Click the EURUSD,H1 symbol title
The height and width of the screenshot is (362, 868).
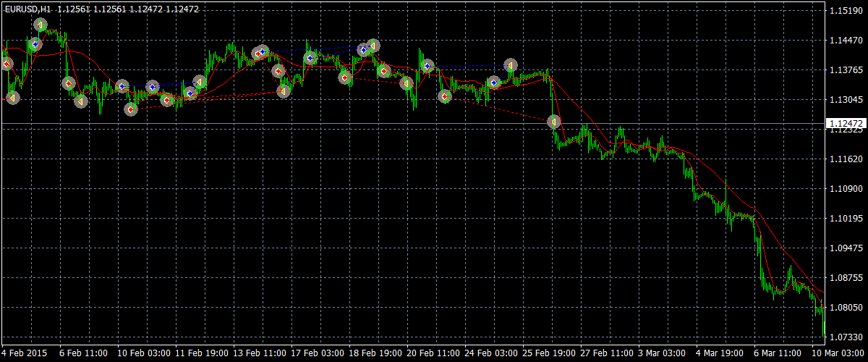[27, 9]
